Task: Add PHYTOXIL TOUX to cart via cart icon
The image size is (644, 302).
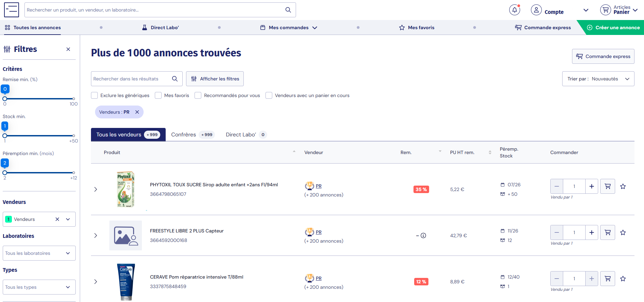Action: [x=607, y=186]
